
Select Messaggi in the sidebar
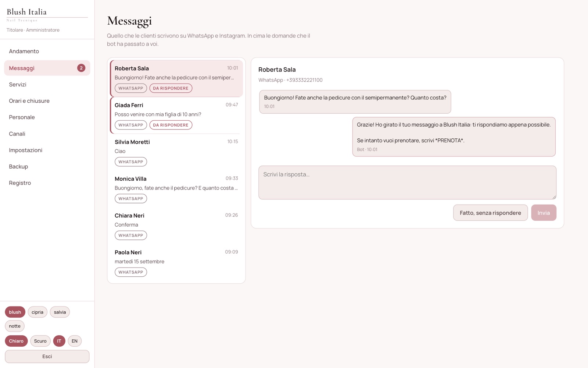tap(47, 68)
